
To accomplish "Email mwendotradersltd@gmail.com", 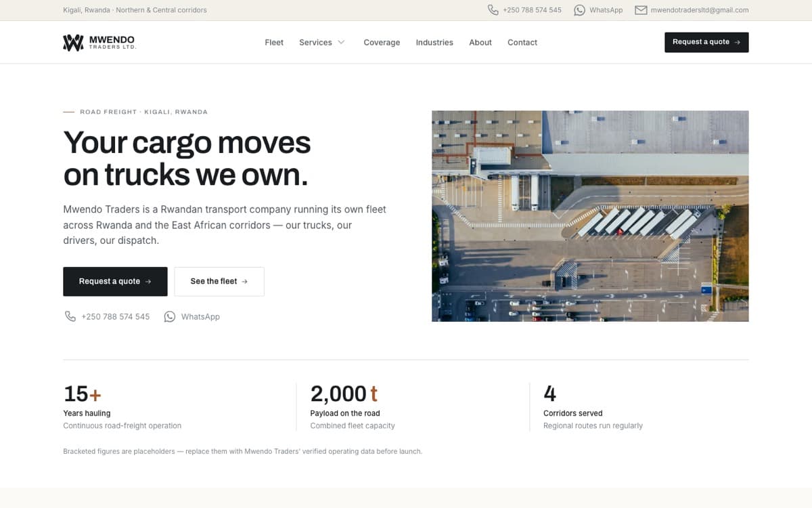I will (700, 10).
